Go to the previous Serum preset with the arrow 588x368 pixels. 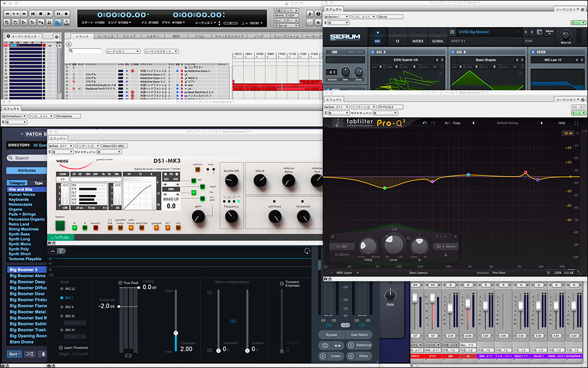[x=526, y=32]
